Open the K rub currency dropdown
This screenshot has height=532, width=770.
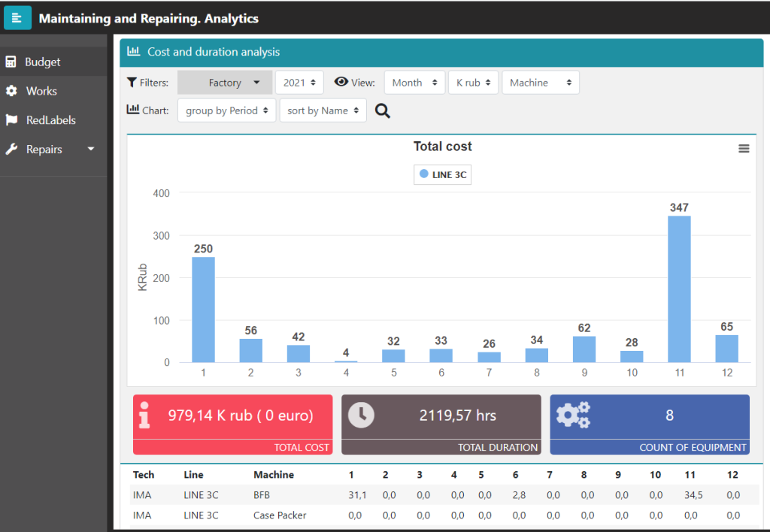click(473, 83)
